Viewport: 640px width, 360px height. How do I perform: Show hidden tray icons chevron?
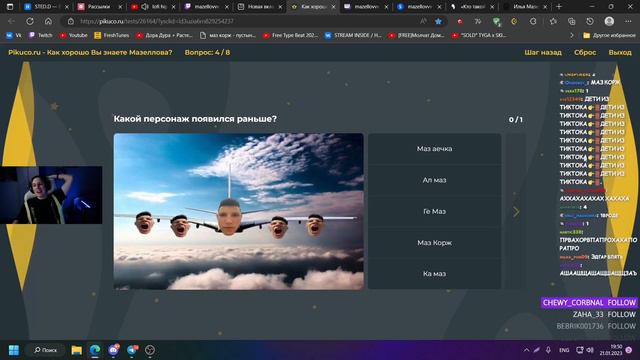526,350
